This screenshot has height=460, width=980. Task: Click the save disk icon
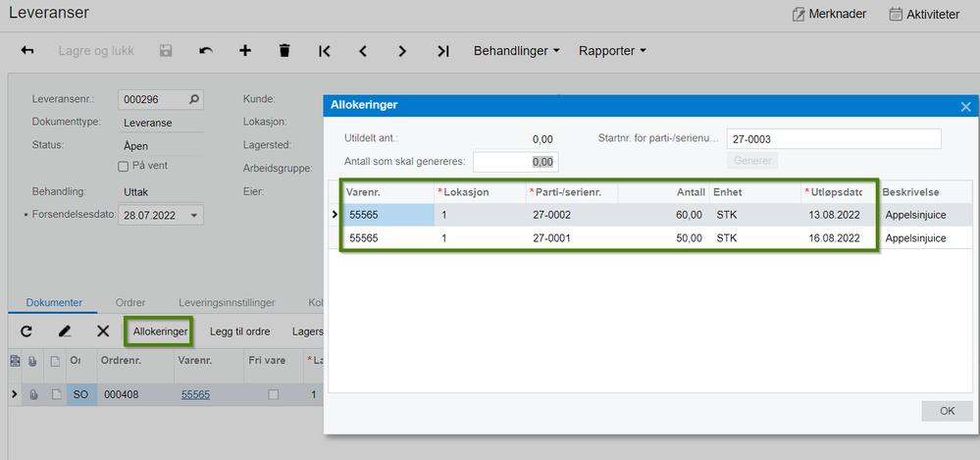tap(166, 51)
